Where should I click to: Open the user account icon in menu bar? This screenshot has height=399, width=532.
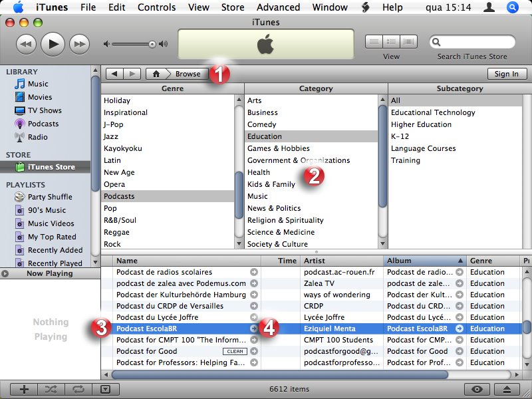pos(489,7)
